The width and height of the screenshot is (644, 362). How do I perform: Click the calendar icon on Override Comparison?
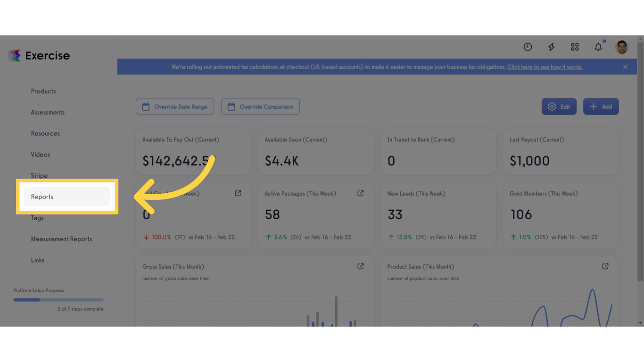(x=231, y=107)
